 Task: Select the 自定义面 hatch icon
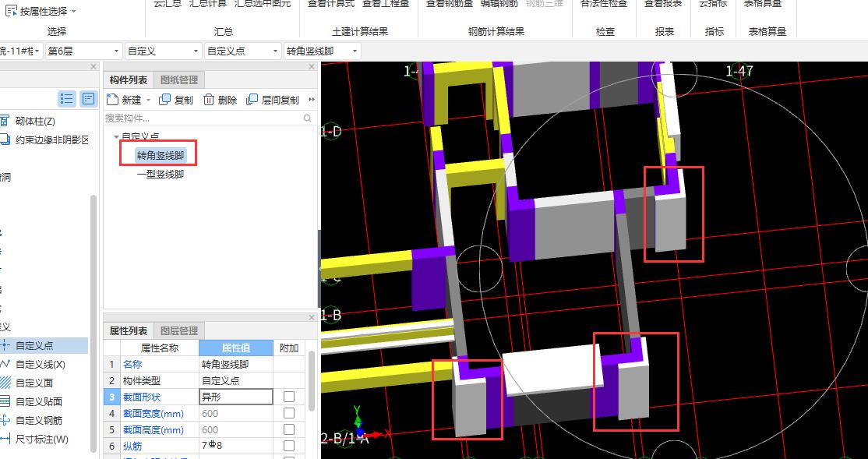5,383
